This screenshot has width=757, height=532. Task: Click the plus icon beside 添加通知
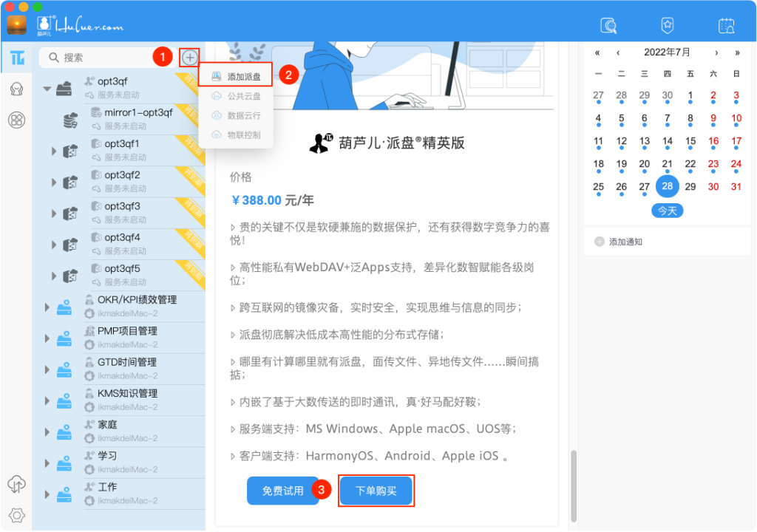tap(599, 242)
